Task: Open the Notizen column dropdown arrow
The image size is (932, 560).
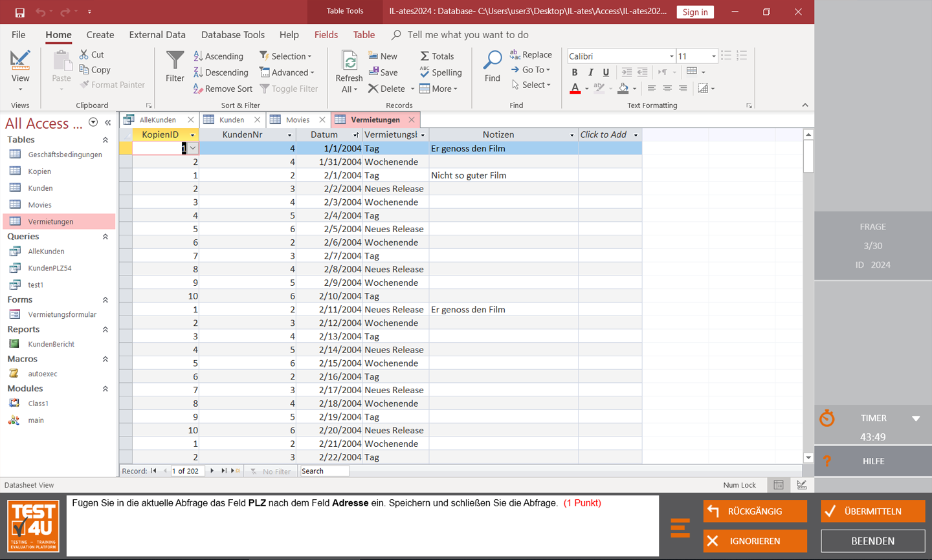Action: pyautogui.click(x=571, y=135)
